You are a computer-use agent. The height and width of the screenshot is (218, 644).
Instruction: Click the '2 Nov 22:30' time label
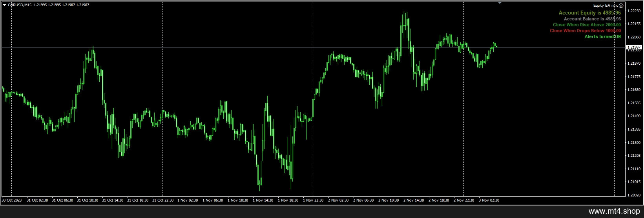pyautogui.click(x=464, y=200)
